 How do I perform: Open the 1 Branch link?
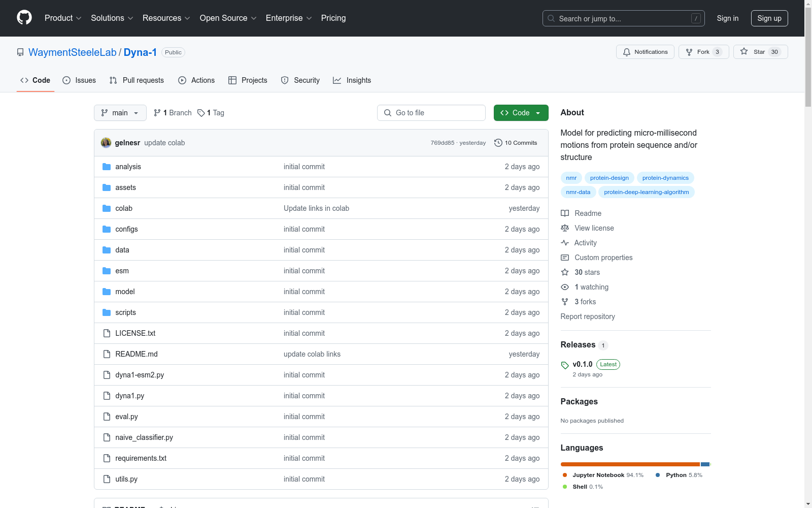point(173,113)
